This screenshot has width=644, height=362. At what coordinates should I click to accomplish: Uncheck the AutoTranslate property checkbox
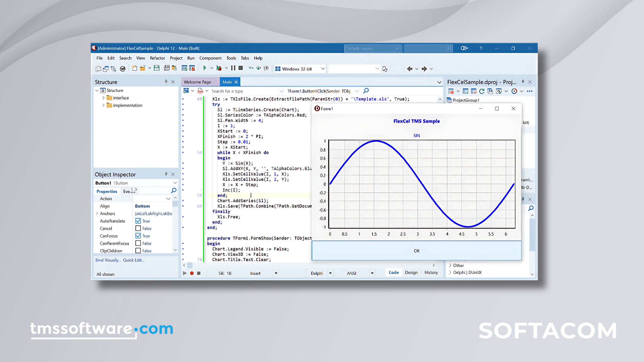(138, 221)
